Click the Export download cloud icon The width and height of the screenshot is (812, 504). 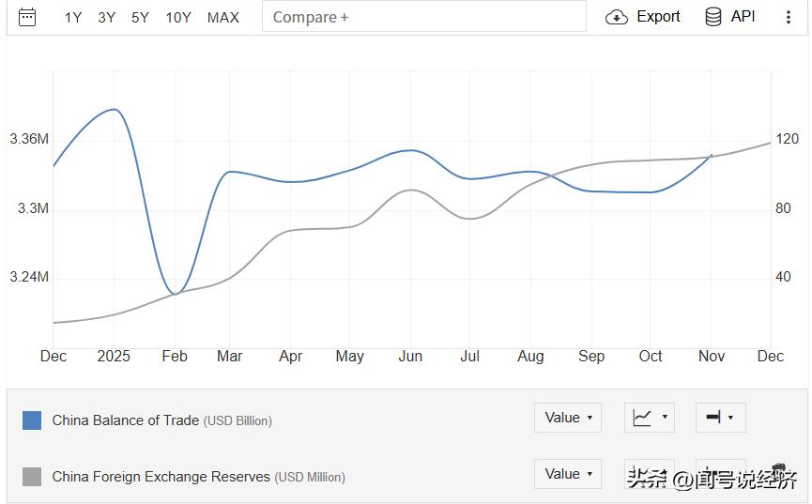617,17
